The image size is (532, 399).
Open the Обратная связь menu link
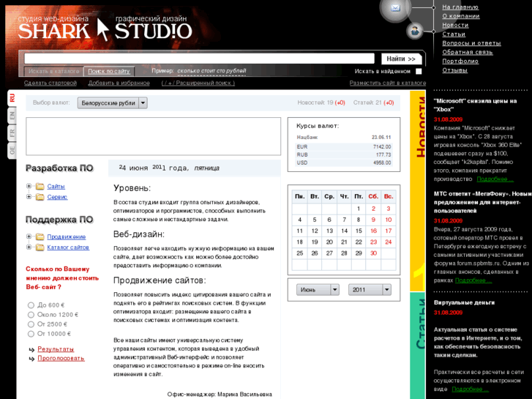pos(467,52)
